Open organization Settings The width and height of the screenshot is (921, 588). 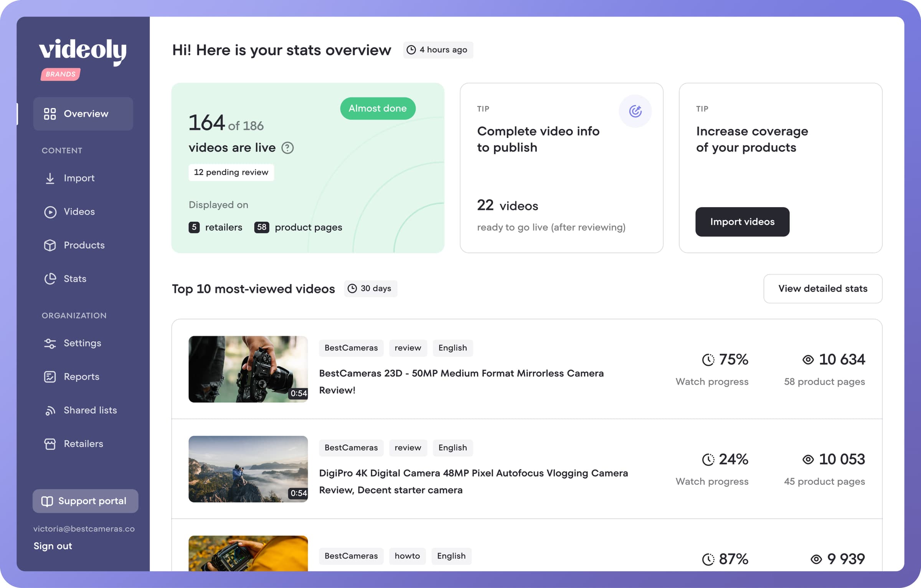83,343
